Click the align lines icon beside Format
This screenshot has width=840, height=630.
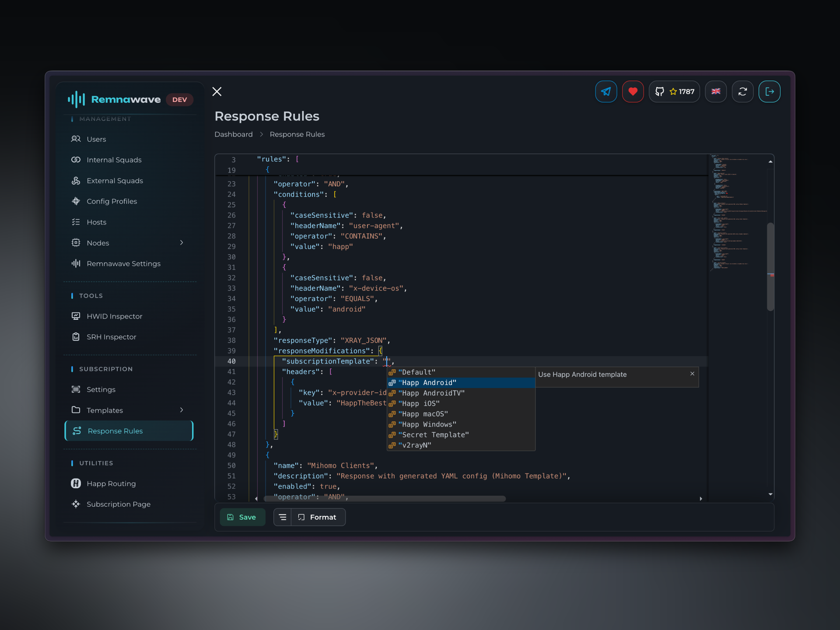[283, 517]
